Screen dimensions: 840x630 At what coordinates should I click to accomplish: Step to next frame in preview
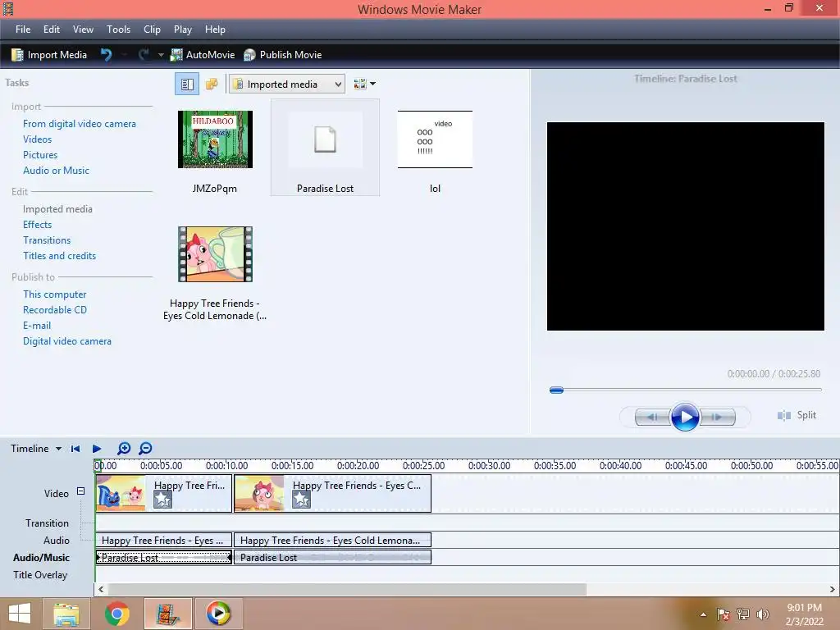coord(718,417)
